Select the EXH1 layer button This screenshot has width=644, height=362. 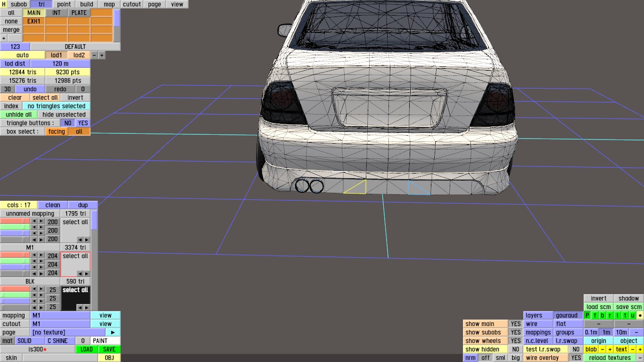(x=34, y=21)
